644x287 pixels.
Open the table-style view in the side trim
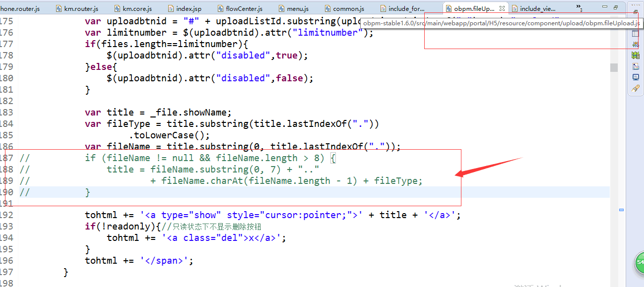tap(636, 34)
